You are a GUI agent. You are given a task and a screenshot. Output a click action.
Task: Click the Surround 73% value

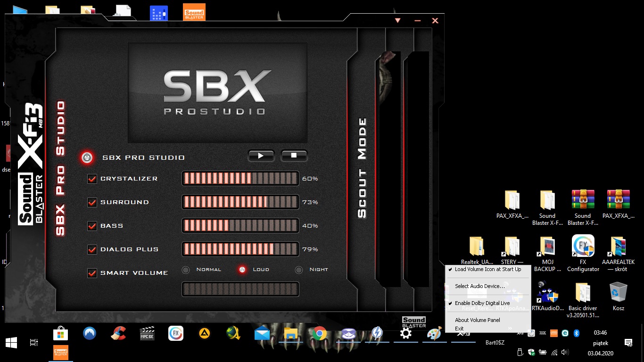310,202
